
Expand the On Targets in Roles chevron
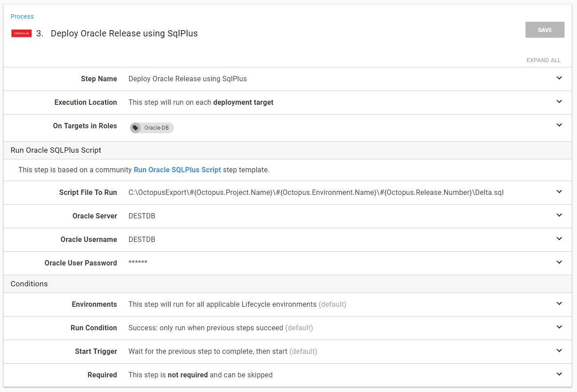tap(559, 125)
